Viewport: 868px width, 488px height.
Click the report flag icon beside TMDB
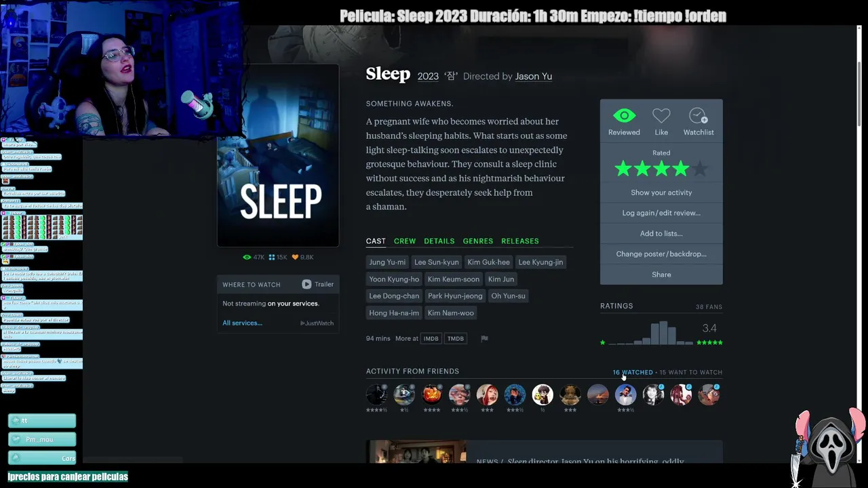484,338
